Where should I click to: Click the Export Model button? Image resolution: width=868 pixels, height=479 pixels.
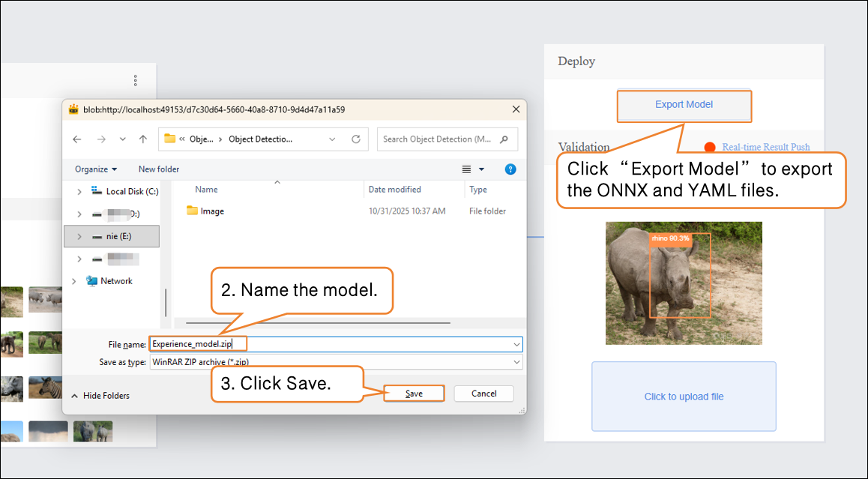tap(684, 105)
